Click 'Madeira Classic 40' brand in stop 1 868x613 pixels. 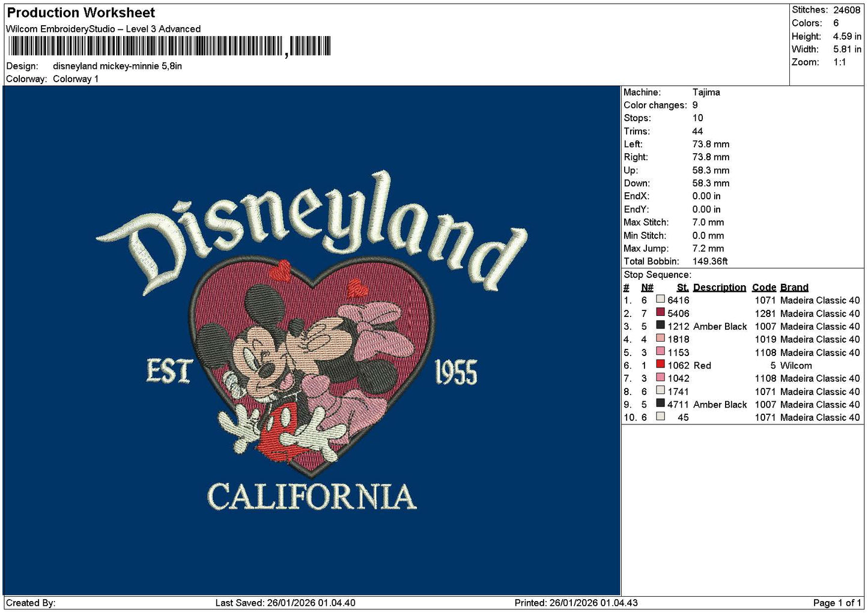(820, 300)
